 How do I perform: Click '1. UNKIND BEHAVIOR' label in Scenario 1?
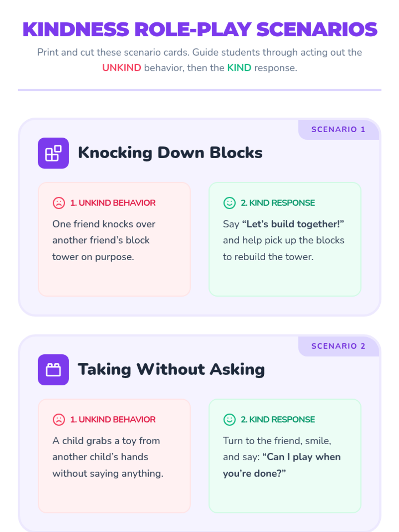pyautogui.click(x=113, y=203)
